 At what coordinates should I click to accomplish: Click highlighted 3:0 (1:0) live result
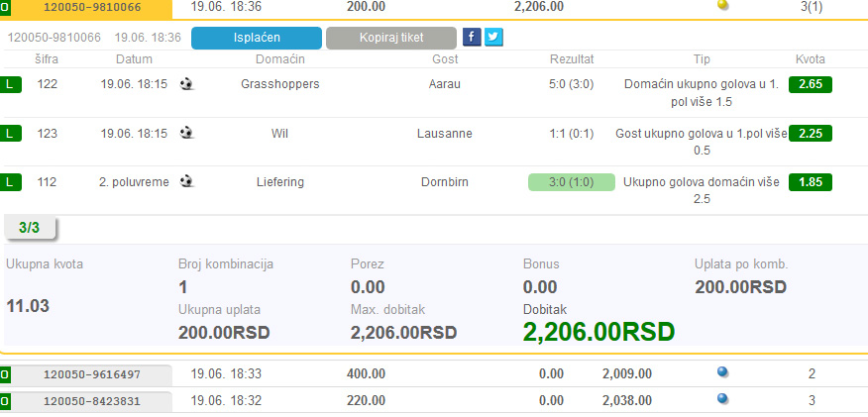(x=572, y=182)
